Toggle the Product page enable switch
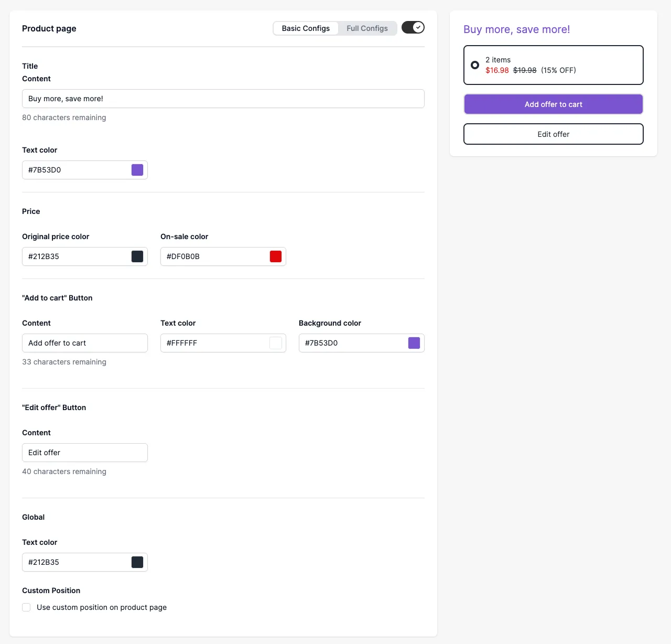Image resolution: width=671 pixels, height=644 pixels. [413, 27]
